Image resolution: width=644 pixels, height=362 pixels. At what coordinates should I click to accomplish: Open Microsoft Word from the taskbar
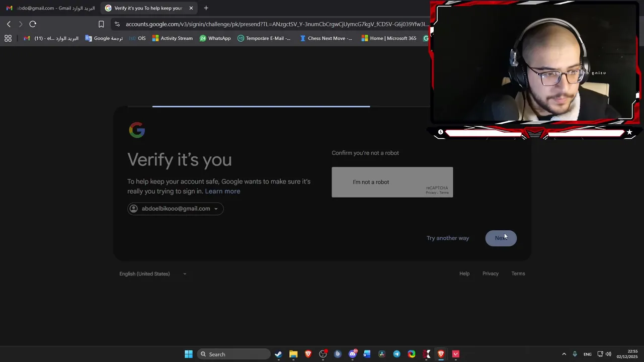[x=367, y=354]
